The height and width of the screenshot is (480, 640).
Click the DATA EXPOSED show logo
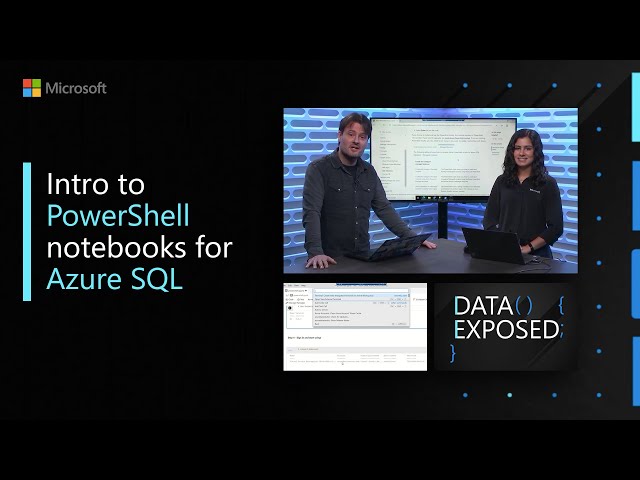[506, 327]
